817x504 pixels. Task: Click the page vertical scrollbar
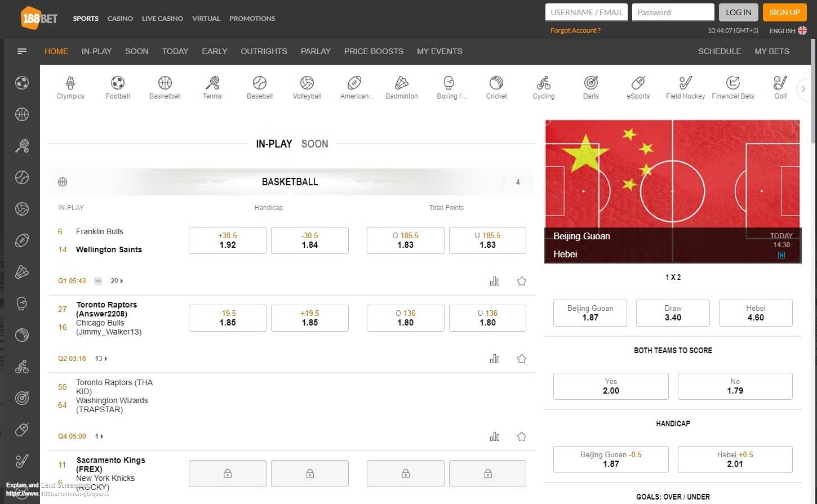click(x=812, y=90)
